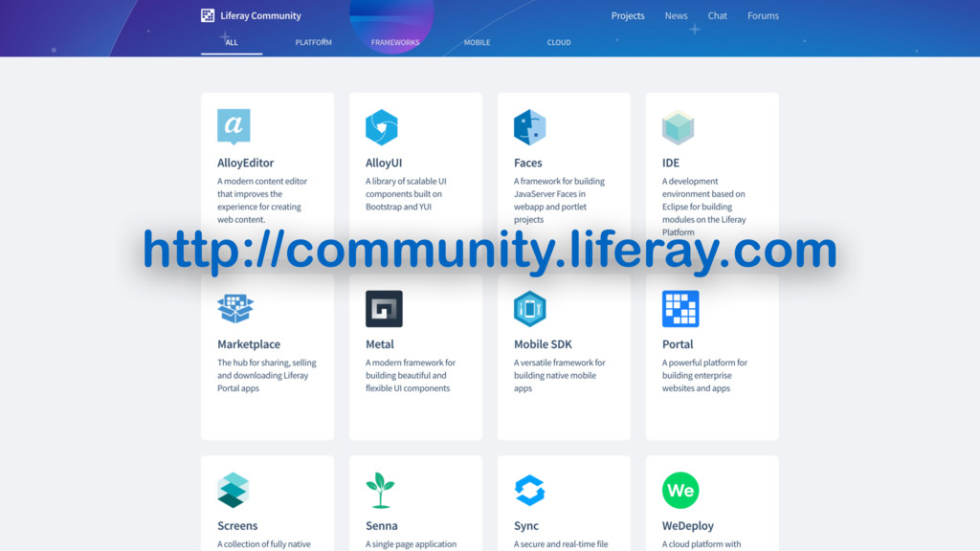Click the Senna sprout icon

click(380, 490)
